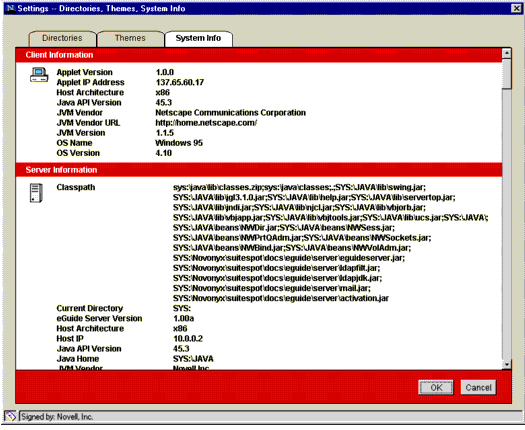
Task: Click the Java Home value SYS:\JAVA
Action: [x=193, y=359]
